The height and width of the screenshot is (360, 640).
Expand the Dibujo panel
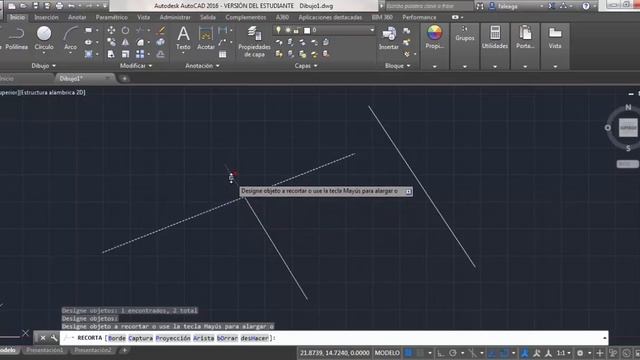point(43,66)
